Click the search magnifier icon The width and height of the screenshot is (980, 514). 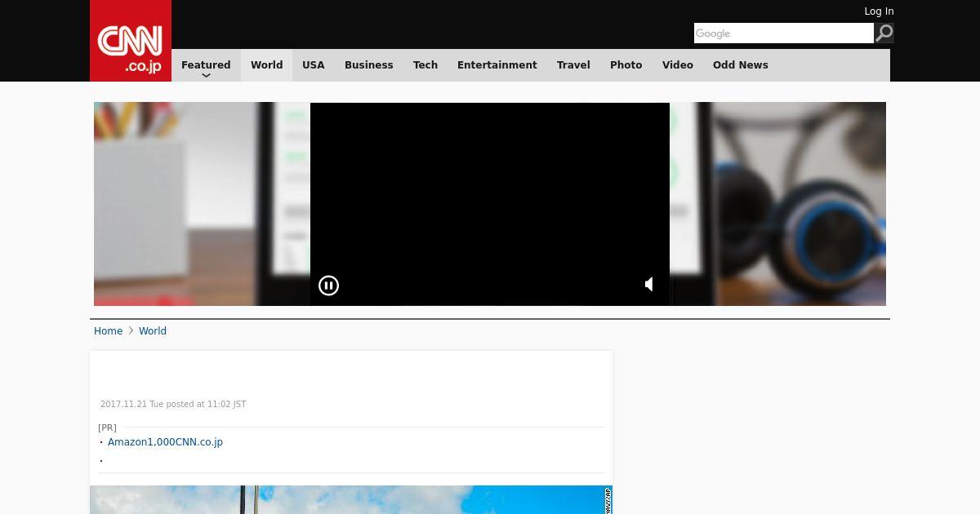[x=884, y=33]
